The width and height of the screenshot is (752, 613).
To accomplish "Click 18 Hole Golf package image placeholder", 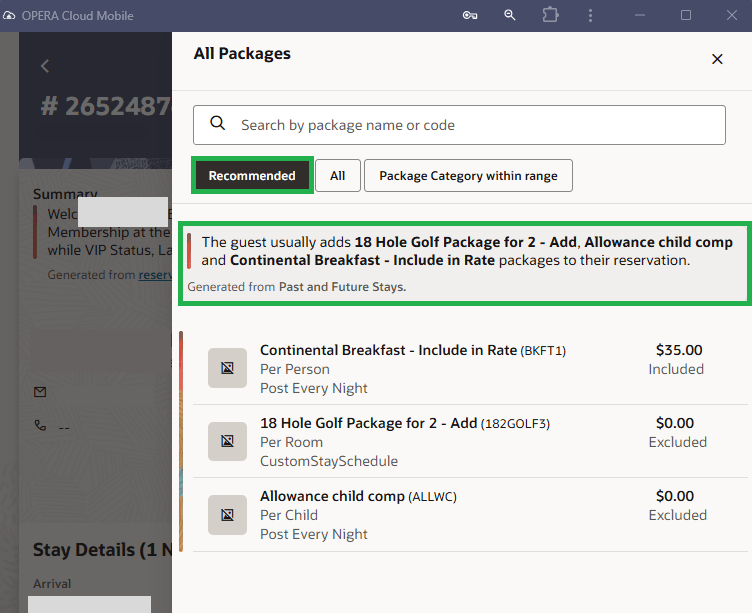I will [x=227, y=441].
